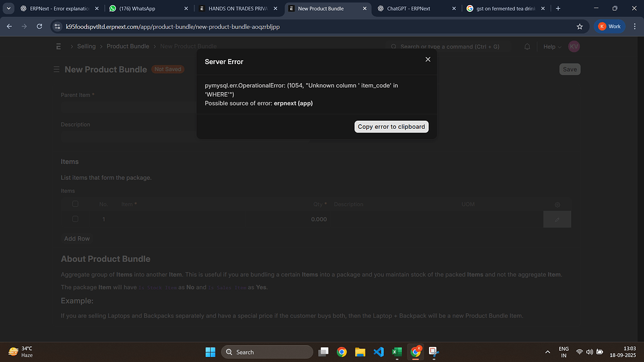Check the row 1 checkbox in Items table

pyautogui.click(x=75, y=219)
